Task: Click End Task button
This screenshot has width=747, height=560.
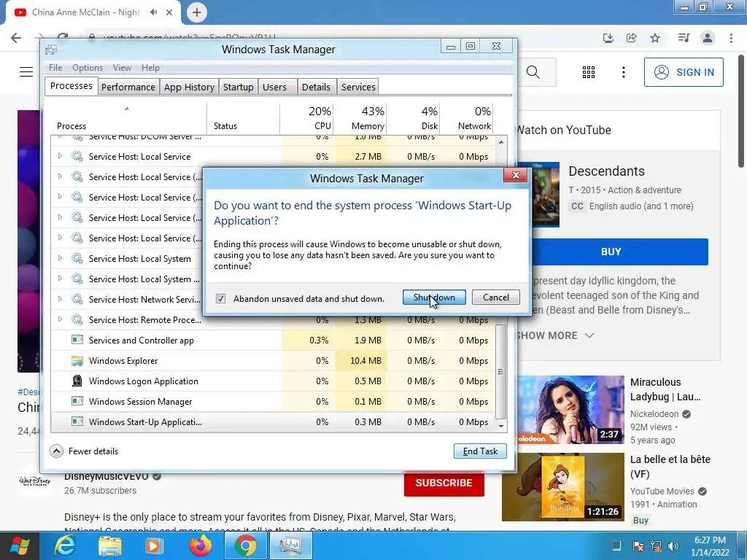Action: point(480,451)
